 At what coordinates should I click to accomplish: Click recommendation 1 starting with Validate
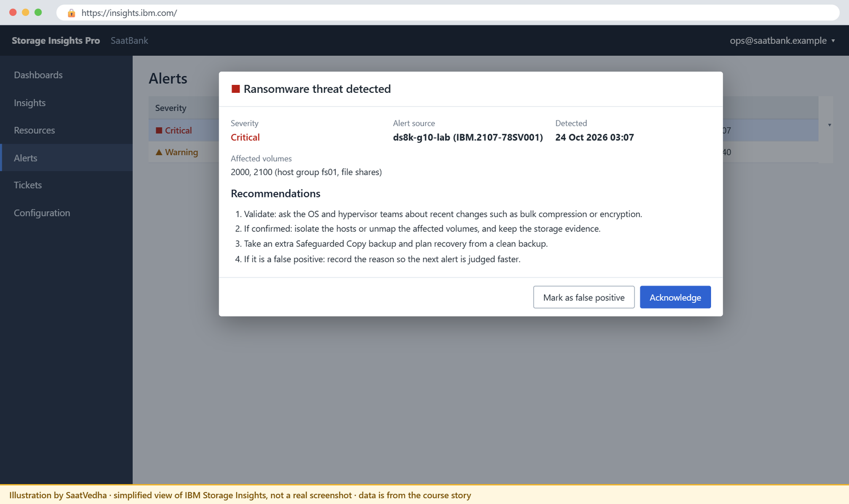pyautogui.click(x=439, y=214)
